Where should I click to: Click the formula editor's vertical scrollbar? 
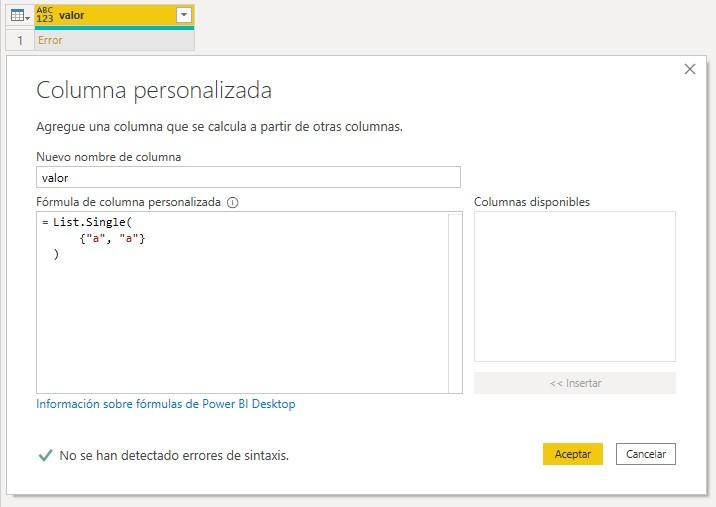coord(455,302)
